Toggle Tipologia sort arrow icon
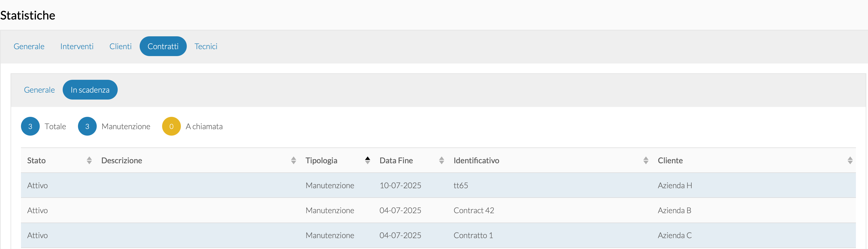 [x=368, y=160]
